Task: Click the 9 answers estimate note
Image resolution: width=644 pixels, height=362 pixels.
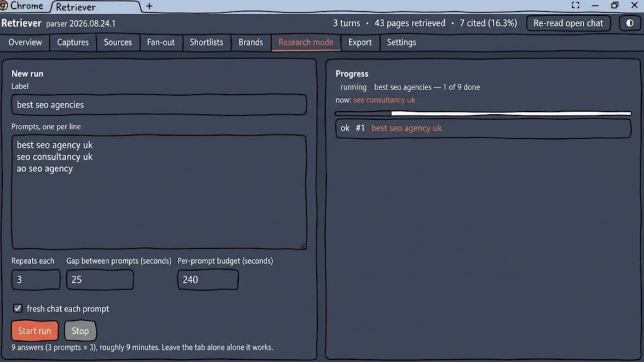Action: [x=142, y=347]
